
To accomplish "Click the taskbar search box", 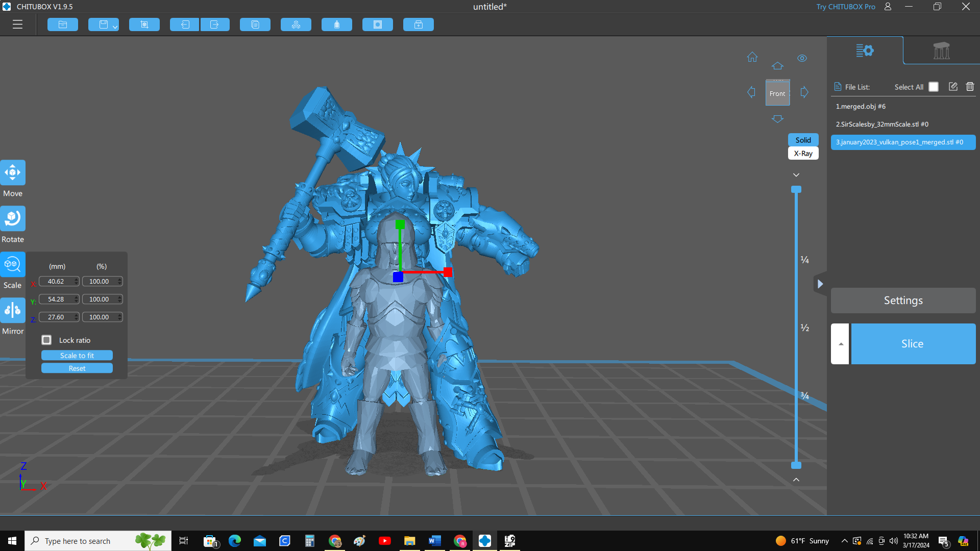I will click(x=98, y=541).
